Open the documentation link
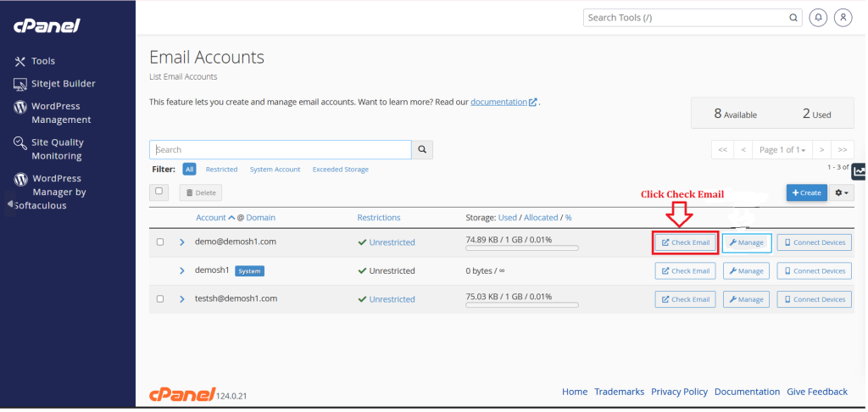The image size is (868, 412). (x=504, y=102)
